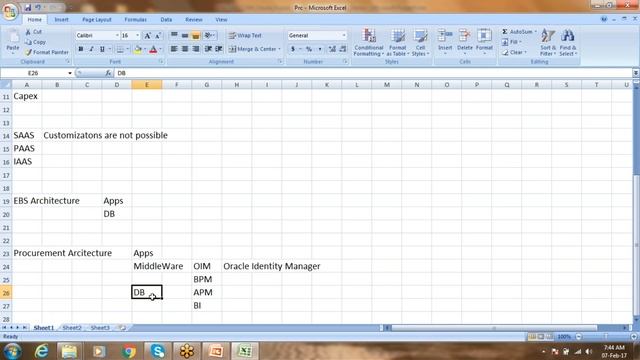Set Middle Align for cell
The width and height of the screenshot is (640, 360).
coord(185,36)
